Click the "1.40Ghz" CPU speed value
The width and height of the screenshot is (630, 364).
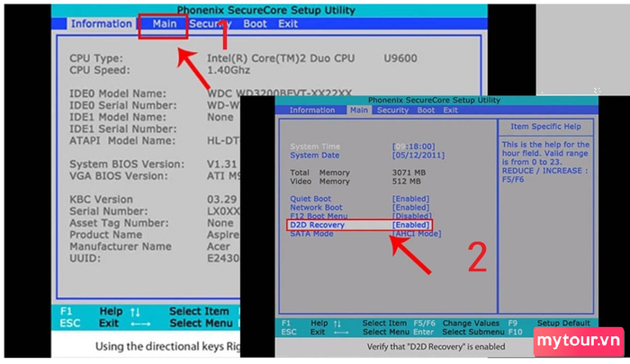click(229, 70)
